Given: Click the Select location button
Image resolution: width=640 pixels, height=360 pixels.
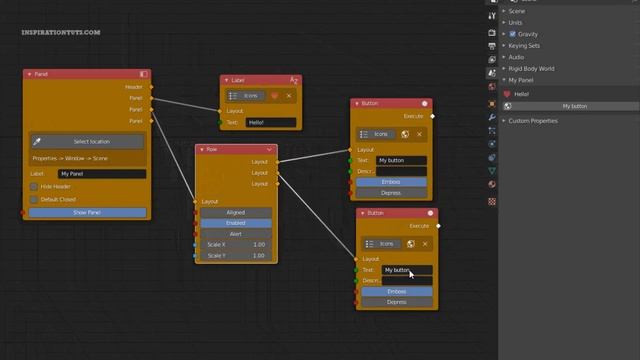Looking at the screenshot, I should pos(87,142).
